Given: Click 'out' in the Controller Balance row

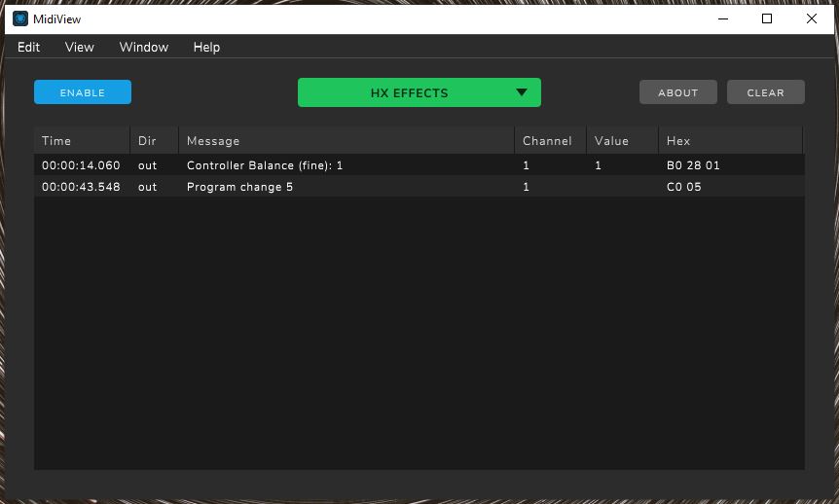Looking at the screenshot, I should [147, 165].
